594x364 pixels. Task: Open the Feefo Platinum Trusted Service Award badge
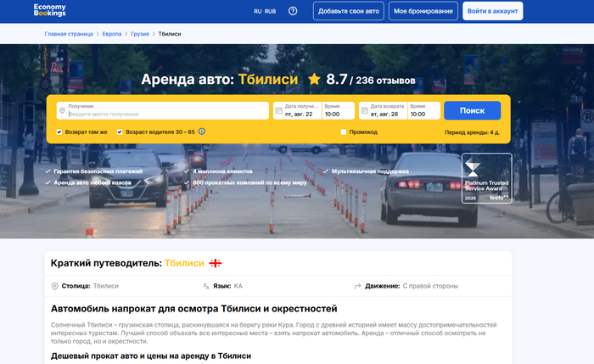point(487,178)
